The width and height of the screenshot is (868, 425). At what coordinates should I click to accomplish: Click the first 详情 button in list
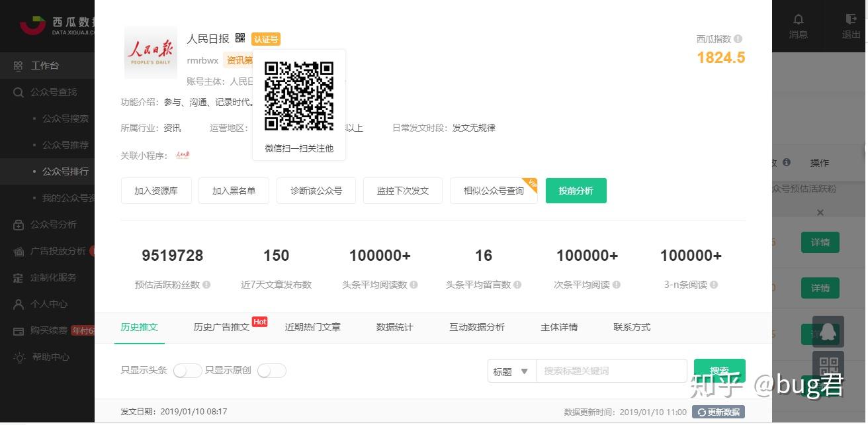(x=820, y=242)
